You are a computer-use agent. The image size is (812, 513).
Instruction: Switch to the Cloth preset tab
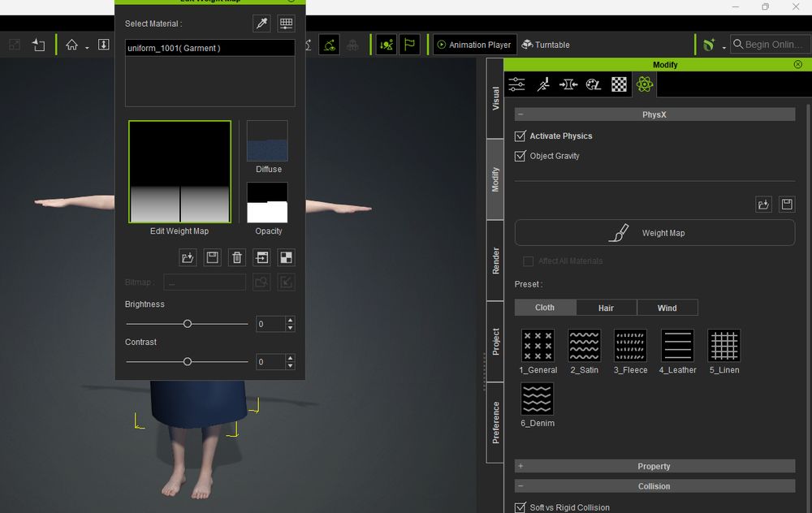545,308
